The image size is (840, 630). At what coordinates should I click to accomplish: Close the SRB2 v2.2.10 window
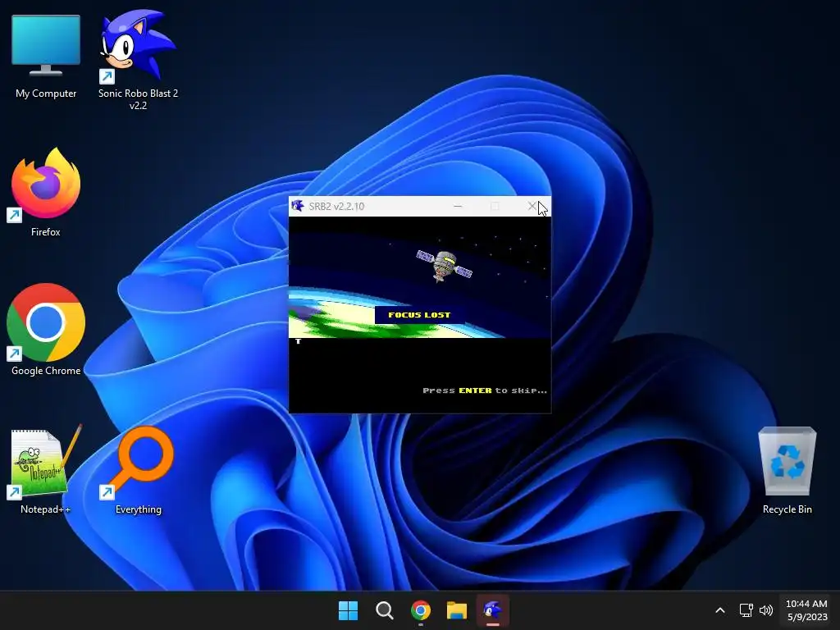(x=532, y=206)
